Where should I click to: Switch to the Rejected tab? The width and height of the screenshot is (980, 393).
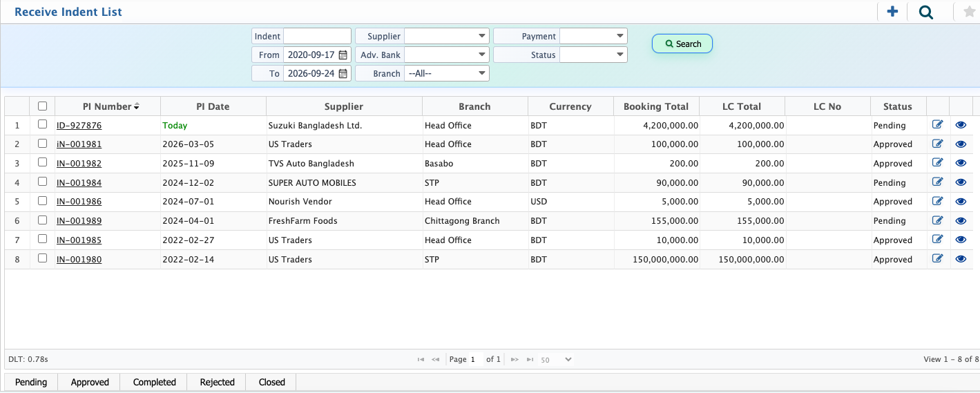(x=217, y=382)
